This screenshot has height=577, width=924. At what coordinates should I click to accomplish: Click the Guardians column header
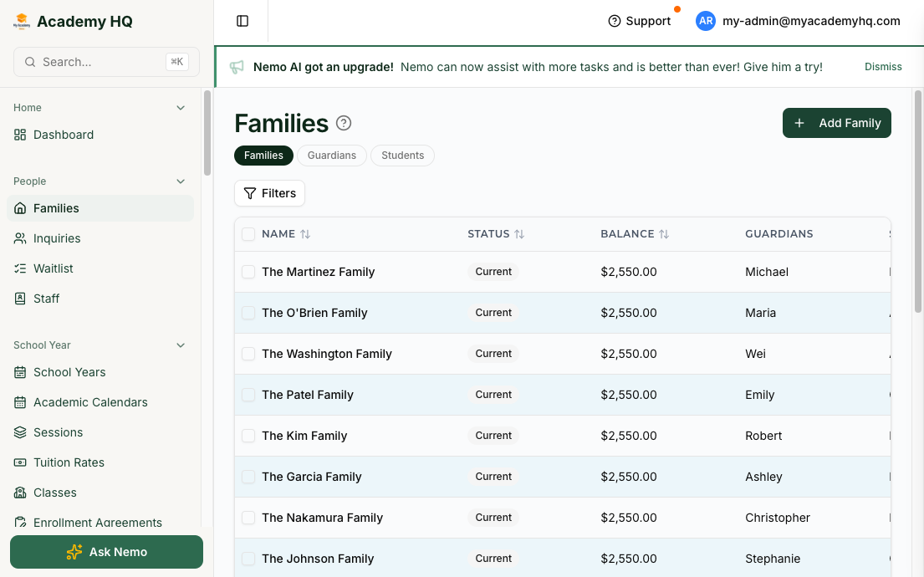779,234
